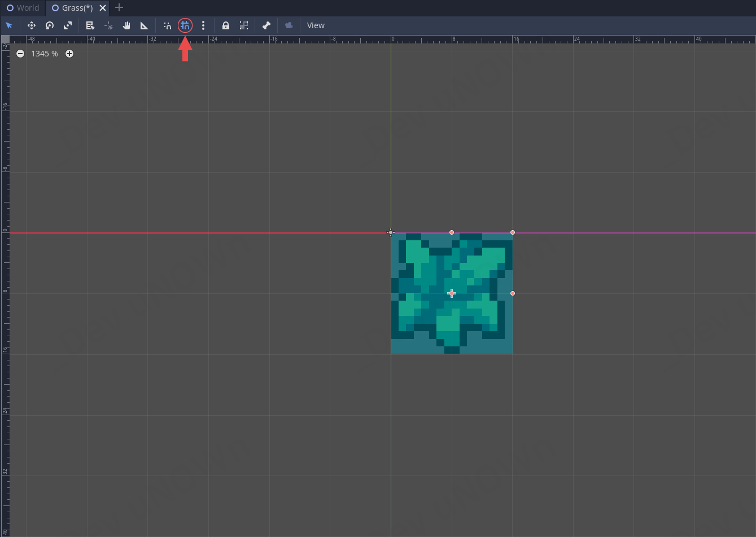Screen dimensions: 756x537
Task: Close the Grass(*) scene tab
Action: point(103,8)
